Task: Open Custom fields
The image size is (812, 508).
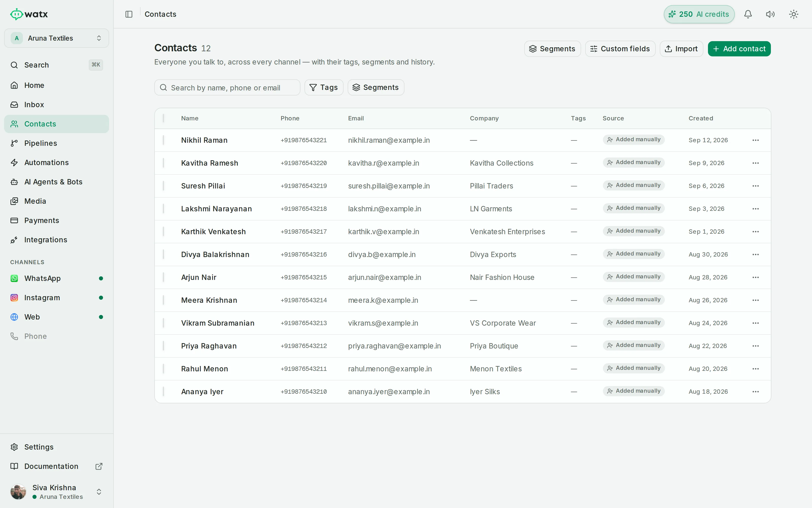Action: tap(620, 49)
